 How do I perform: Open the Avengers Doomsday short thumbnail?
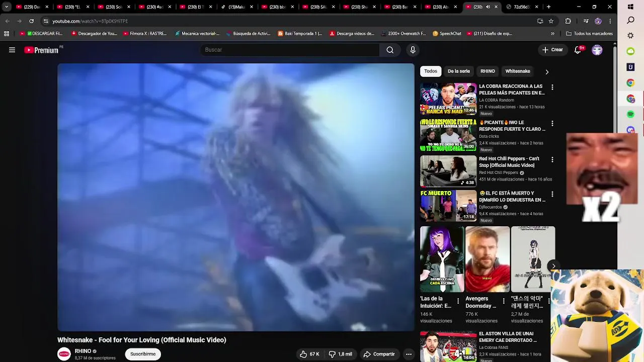click(488, 259)
